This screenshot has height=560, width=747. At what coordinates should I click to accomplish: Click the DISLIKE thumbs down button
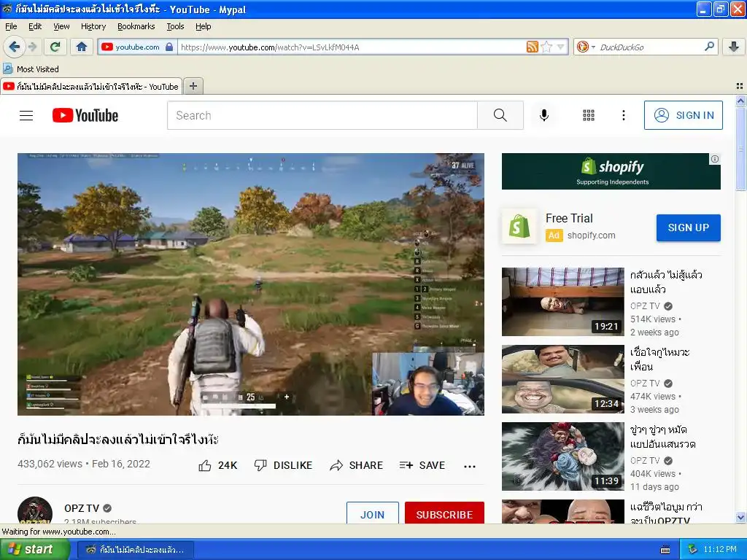point(283,465)
